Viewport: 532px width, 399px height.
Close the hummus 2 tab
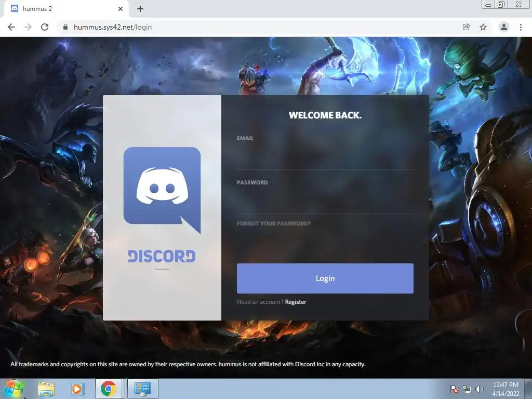pyautogui.click(x=121, y=9)
